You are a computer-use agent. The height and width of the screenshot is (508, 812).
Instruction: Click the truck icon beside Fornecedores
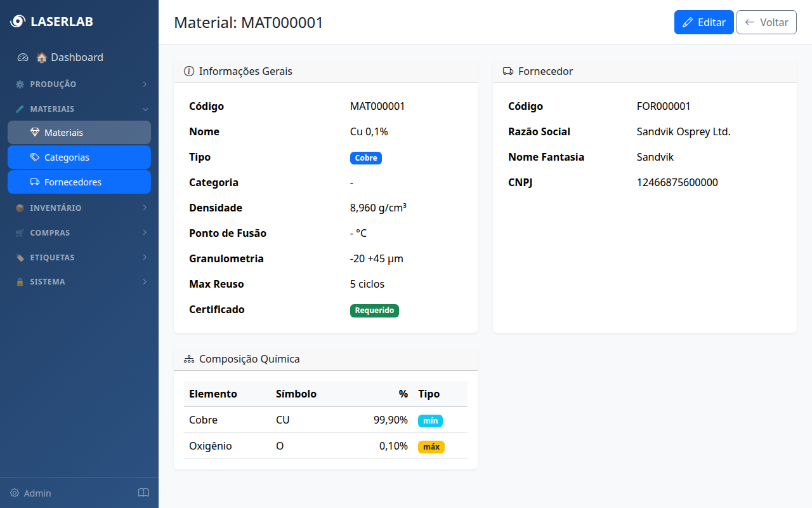coord(35,182)
